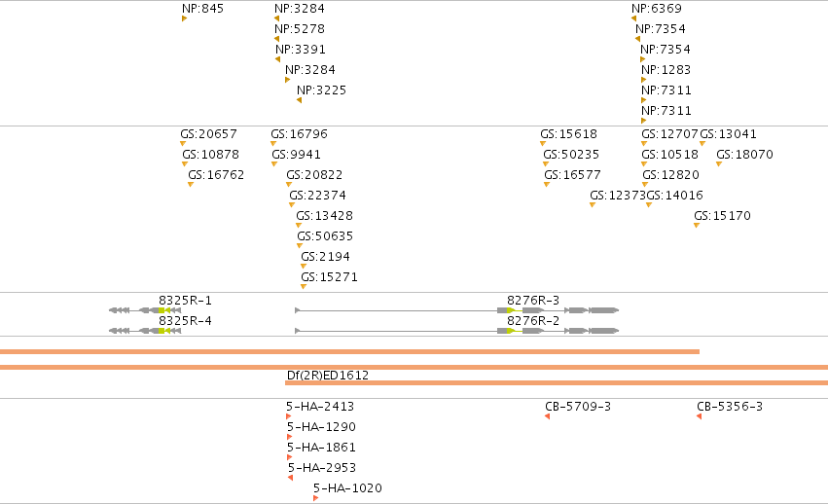
Task: Click the NP:3225 insertion label
Action: pyautogui.click(x=322, y=90)
